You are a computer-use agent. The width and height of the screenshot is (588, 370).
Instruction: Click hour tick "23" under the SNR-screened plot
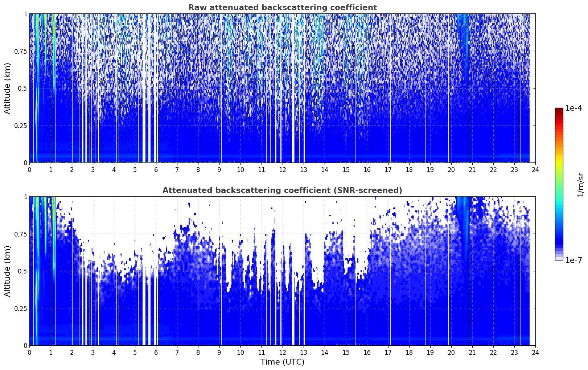[514, 352]
